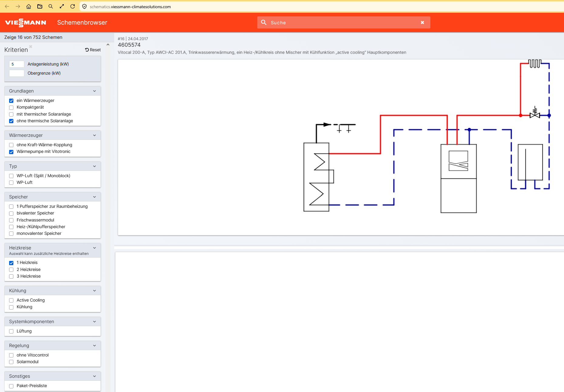Viewport: 564px width, 392px height.
Task: Click the Anlagenleistung (kW) input field
Action: pos(17,64)
